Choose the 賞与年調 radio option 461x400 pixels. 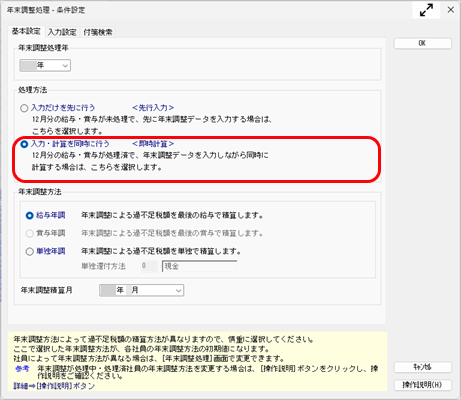30,233
